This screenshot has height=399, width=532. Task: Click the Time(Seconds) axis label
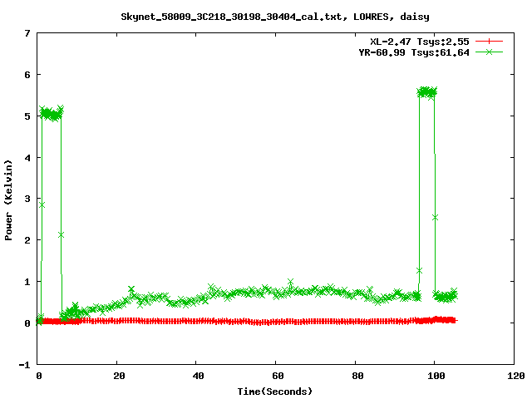pyautogui.click(x=274, y=392)
